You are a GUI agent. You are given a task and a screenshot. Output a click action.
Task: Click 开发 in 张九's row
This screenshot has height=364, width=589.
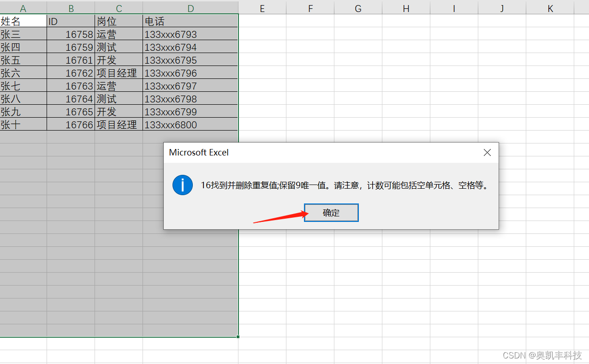[119, 112]
